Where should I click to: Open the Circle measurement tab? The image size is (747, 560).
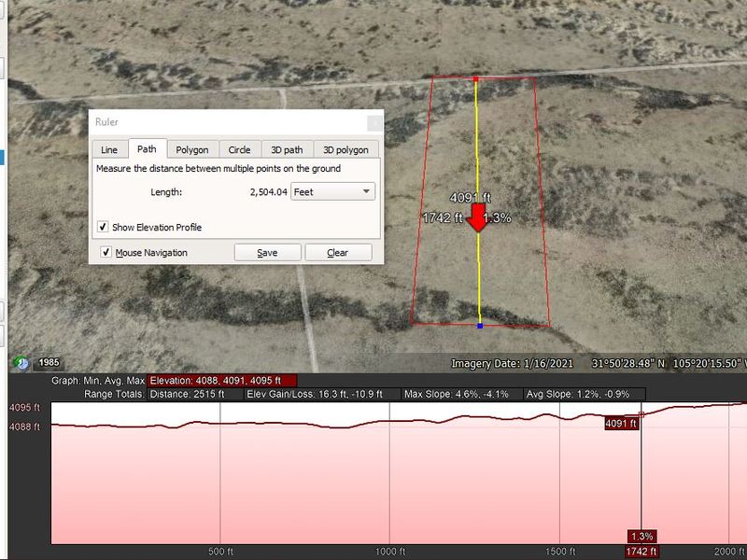pyautogui.click(x=239, y=149)
